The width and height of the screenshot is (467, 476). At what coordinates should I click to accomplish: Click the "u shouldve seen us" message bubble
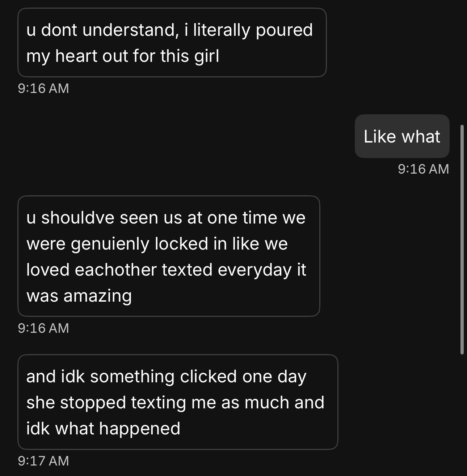169,256
